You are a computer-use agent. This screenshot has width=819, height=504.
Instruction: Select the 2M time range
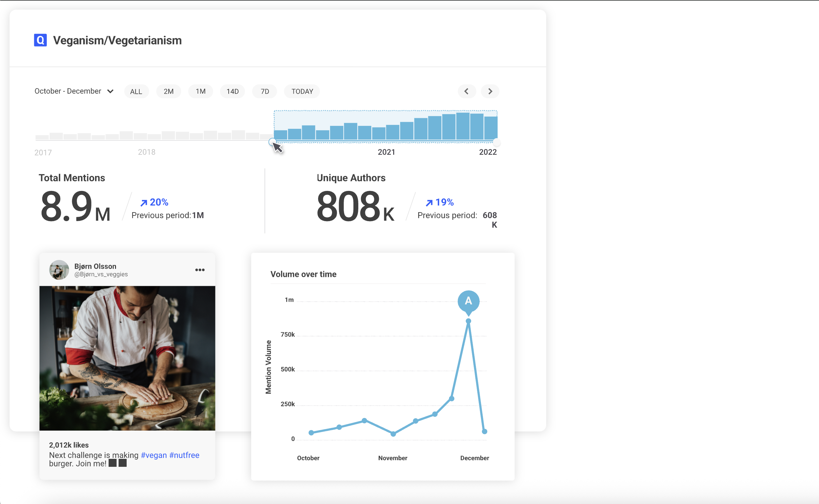point(169,92)
